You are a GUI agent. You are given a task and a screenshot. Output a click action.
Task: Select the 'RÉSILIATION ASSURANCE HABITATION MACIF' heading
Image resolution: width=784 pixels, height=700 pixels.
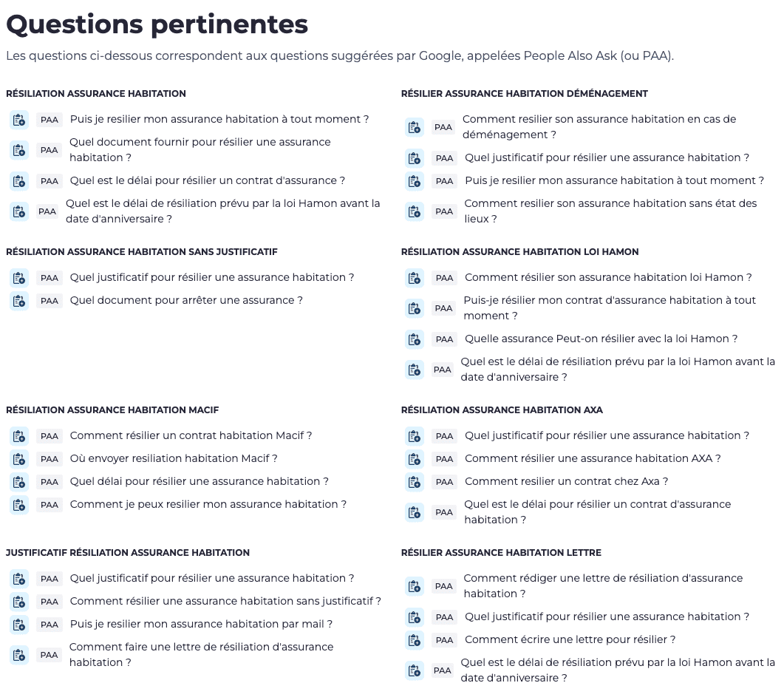[112, 410]
